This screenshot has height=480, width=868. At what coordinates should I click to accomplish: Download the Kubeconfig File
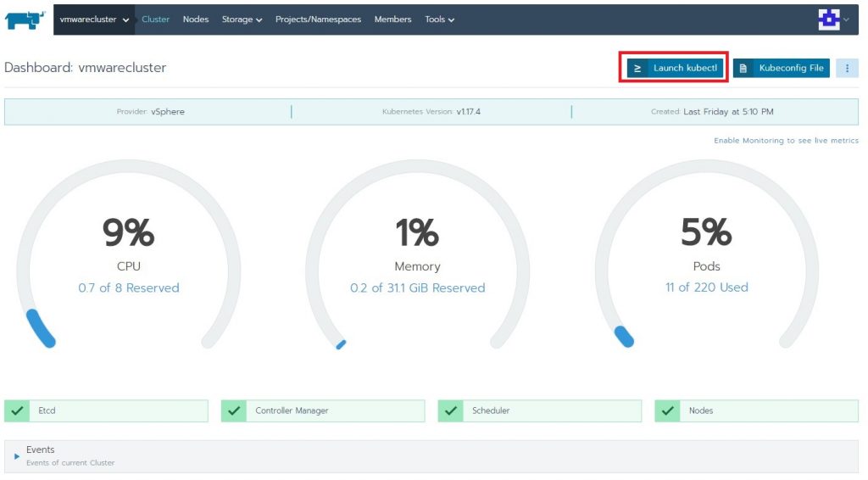[x=781, y=68]
